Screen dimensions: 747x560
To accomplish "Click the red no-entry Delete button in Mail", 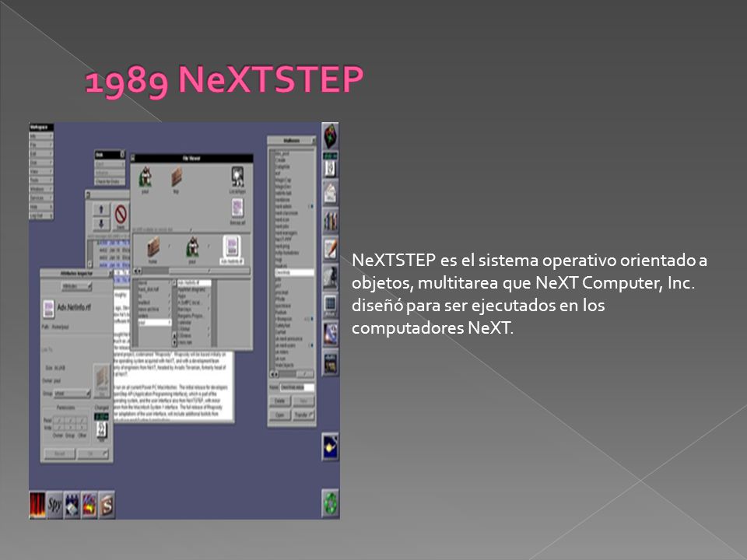I will click(121, 215).
